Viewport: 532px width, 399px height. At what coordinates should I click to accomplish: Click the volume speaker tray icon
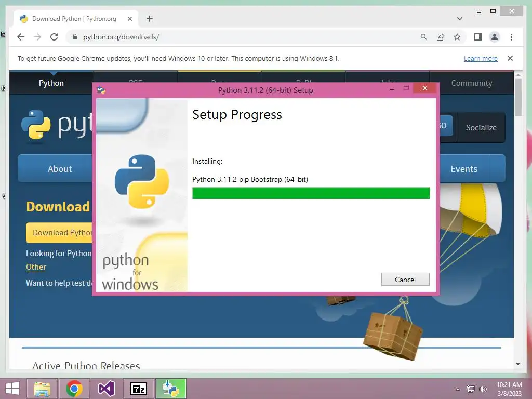click(x=483, y=389)
